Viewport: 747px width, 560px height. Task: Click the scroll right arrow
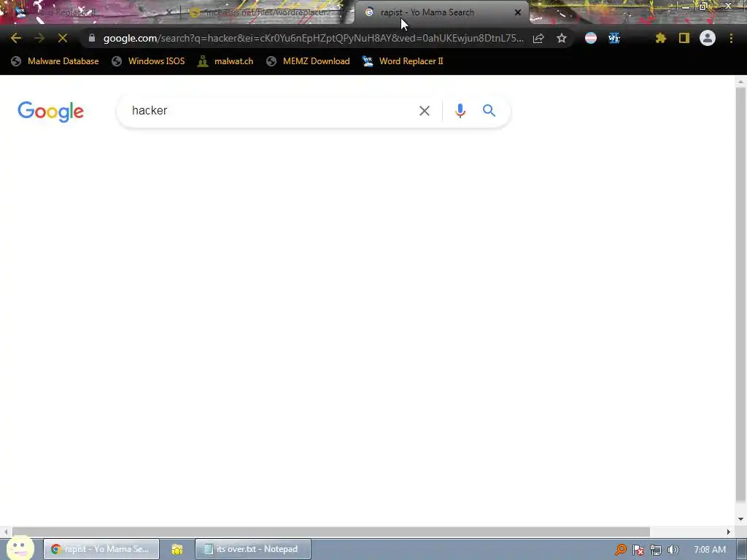729,532
